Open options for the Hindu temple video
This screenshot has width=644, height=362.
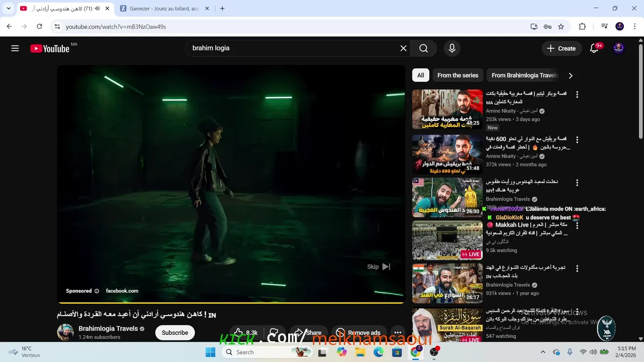577,183
